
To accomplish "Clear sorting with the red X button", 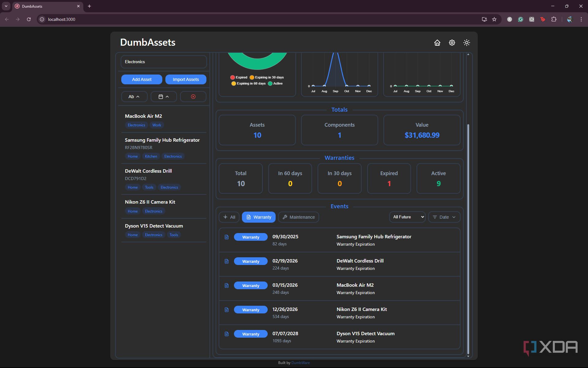I will point(193,97).
